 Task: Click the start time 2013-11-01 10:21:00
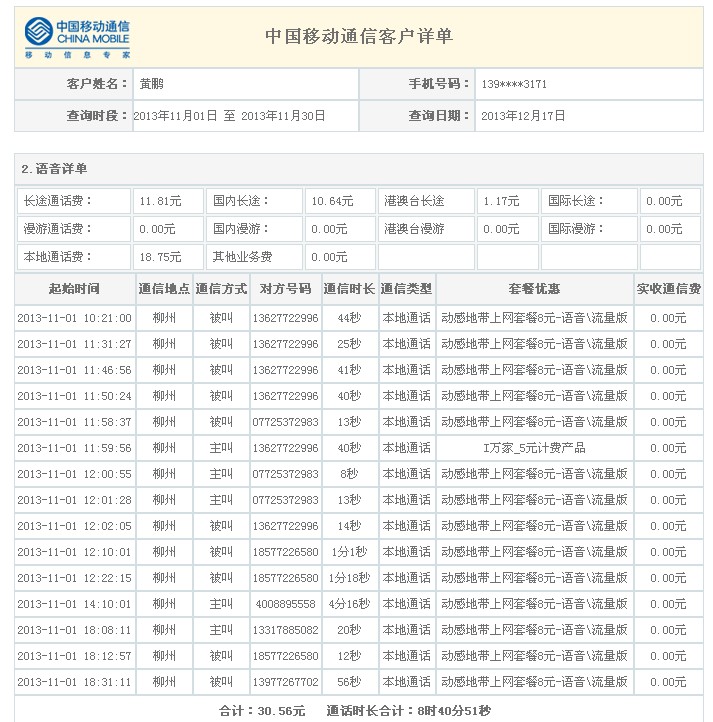(74, 318)
